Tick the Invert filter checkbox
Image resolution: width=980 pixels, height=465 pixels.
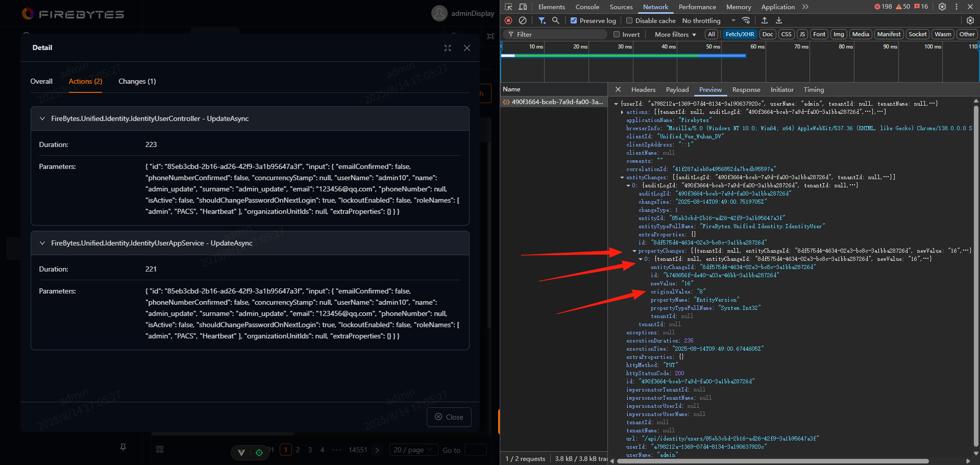(617, 34)
